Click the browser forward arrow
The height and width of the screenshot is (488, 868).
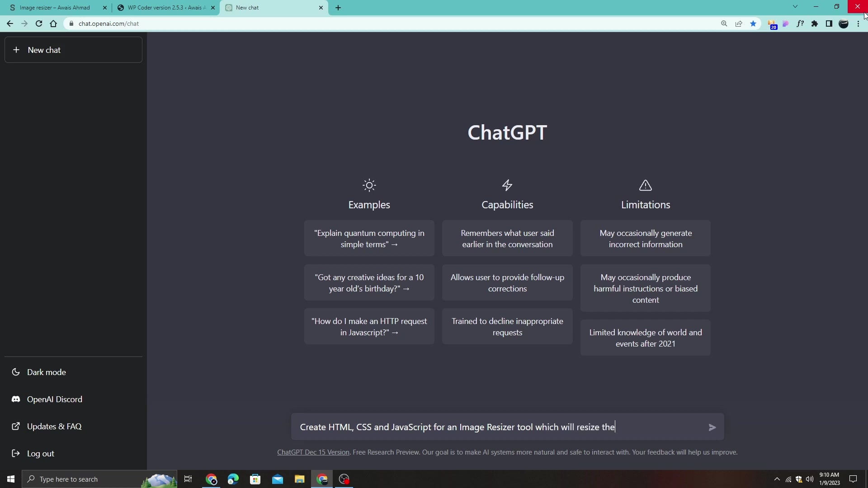(x=24, y=23)
